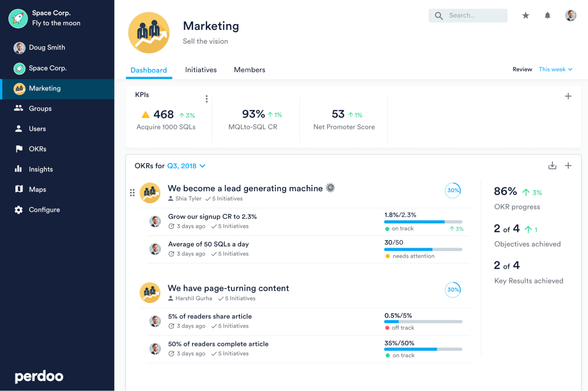Expand the Space Corp. workspace entry
Viewport: 588px width, 391px height.
(48, 68)
